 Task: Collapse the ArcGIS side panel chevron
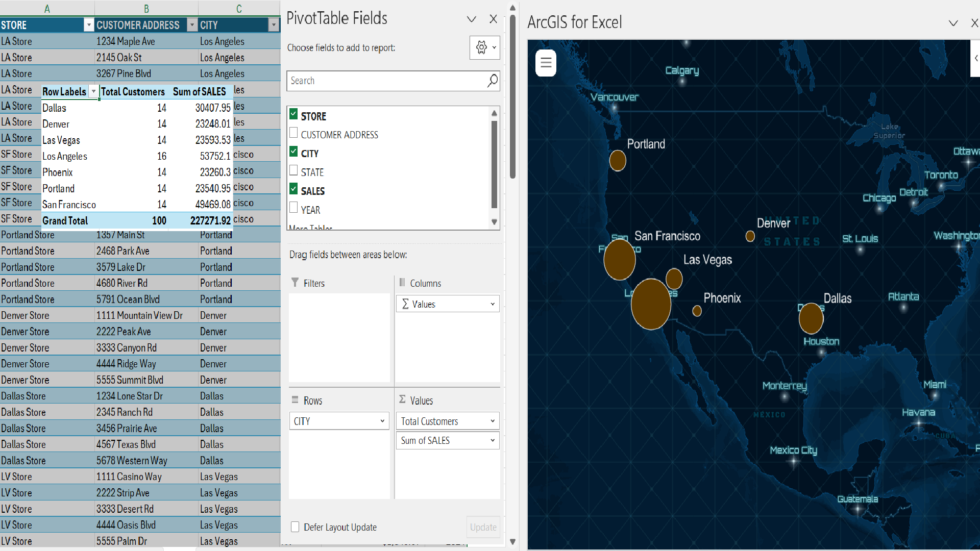click(975, 58)
